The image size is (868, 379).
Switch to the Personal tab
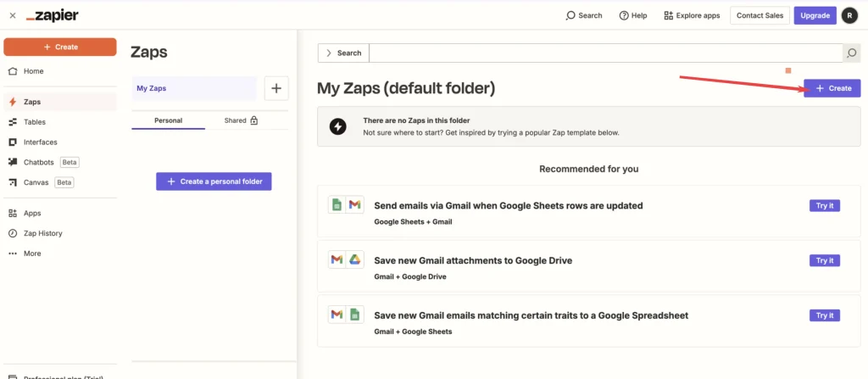click(169, 120)
